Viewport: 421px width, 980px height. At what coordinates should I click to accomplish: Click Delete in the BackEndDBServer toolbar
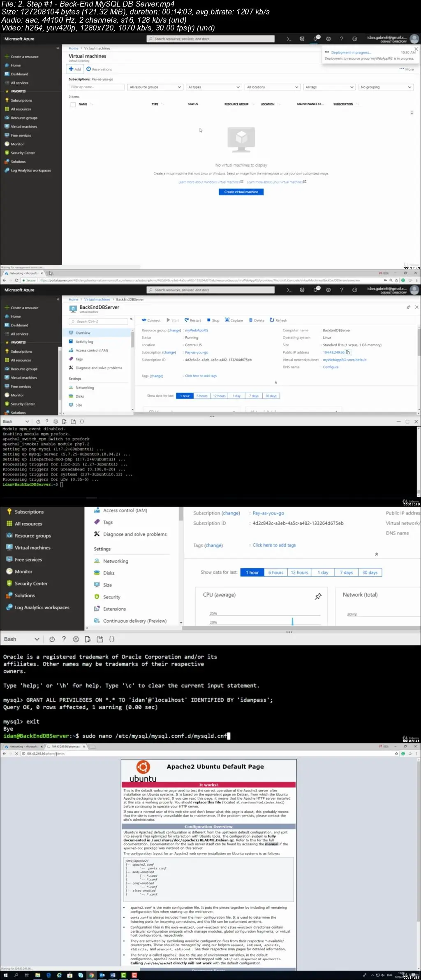(257, 320)
